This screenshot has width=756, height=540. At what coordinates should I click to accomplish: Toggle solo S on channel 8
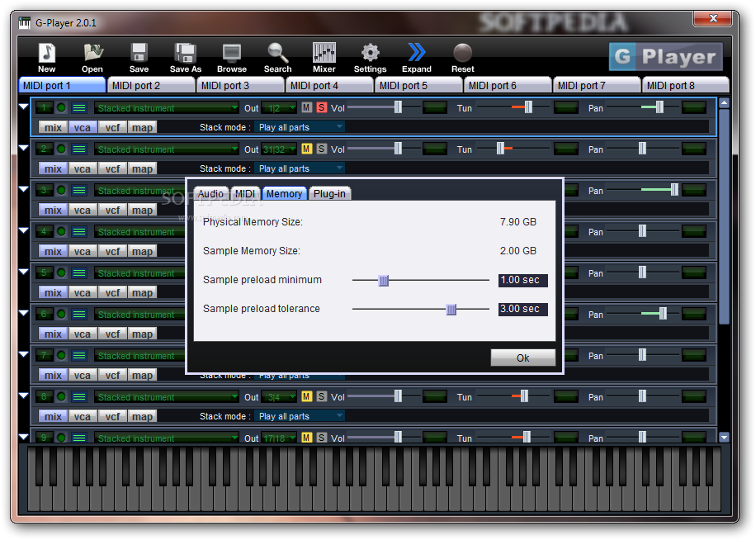click(x=322, y=396)
